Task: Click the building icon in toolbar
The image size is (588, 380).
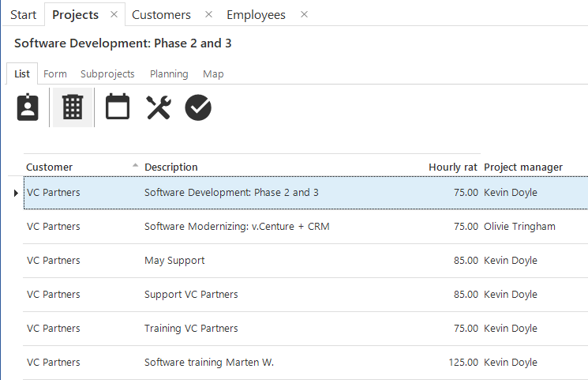Action: 73,107
